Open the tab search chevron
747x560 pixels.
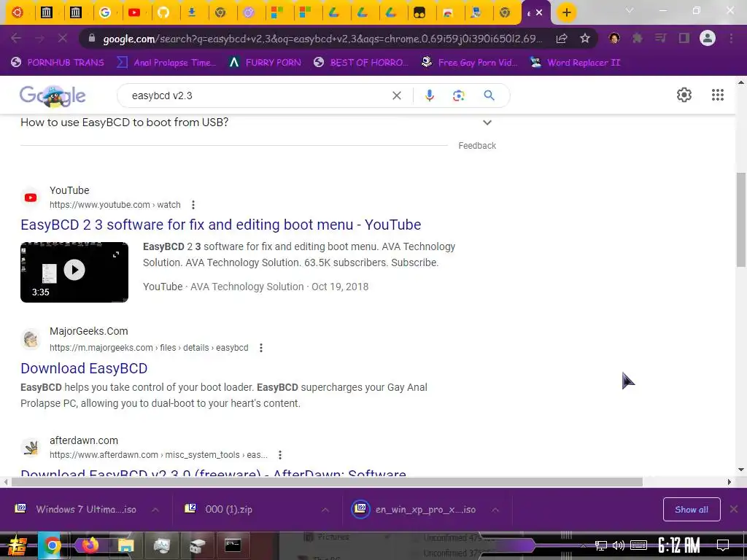pyautogui.click(x=630, y=10)
